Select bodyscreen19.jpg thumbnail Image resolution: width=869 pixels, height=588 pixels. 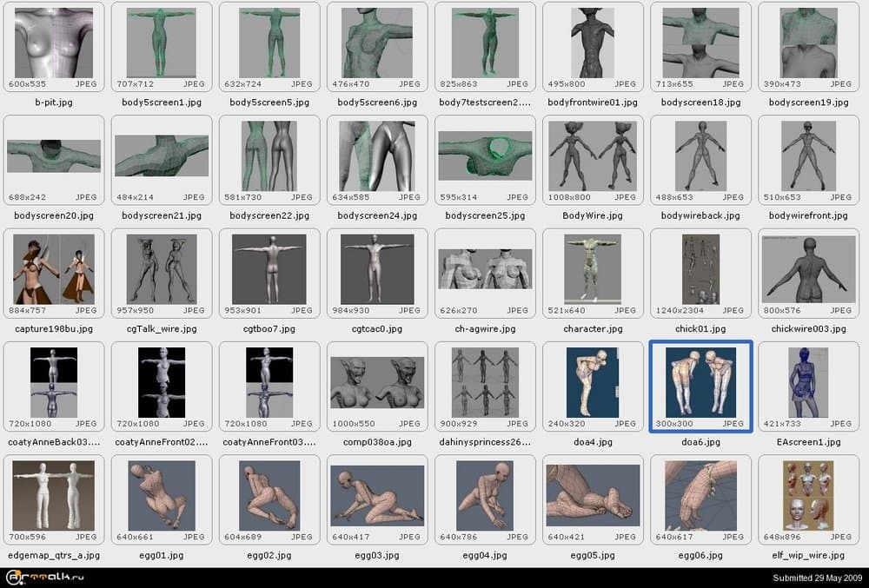click(808, 43)
